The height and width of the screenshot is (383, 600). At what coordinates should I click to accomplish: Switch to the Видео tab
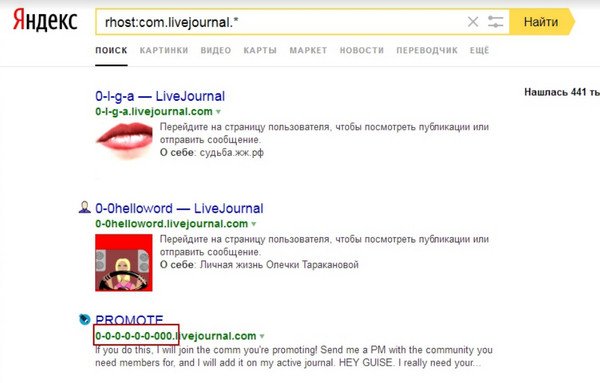(x=216, y=51)
